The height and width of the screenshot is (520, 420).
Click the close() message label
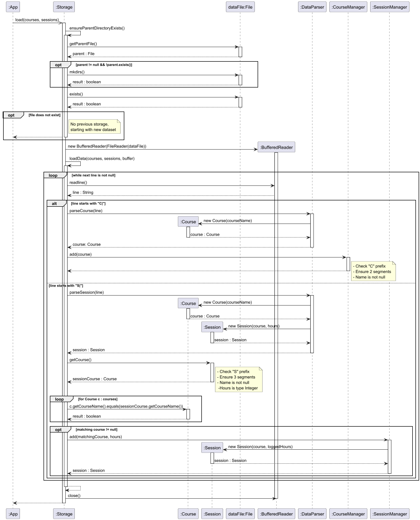pos(73,496)
